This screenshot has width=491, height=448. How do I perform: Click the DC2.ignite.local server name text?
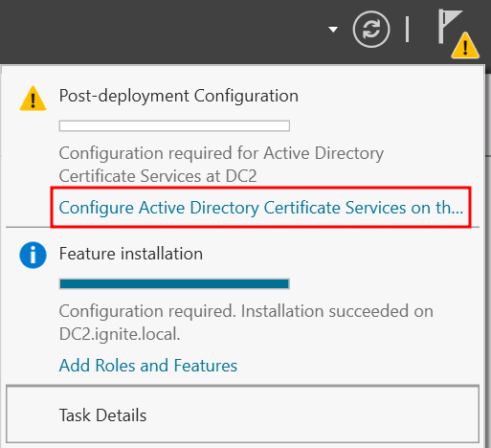click(120, 334)
